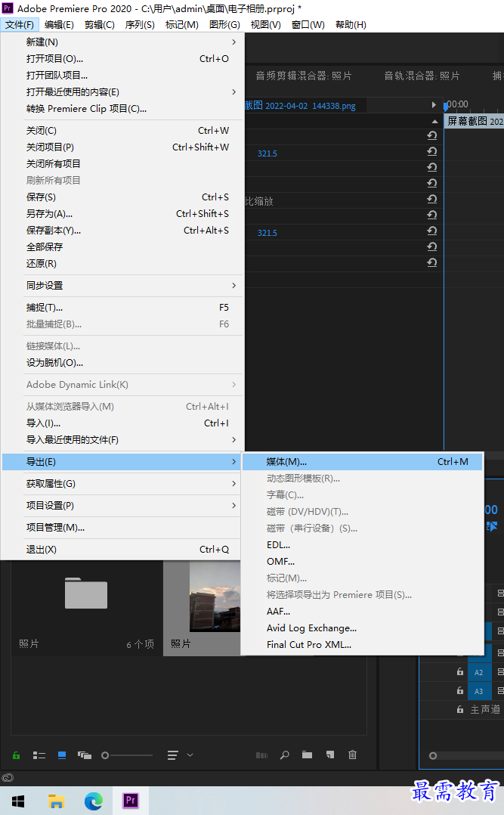Click the trash Clear icon
This screenshot has height=815, width=504.
(352, 755)
